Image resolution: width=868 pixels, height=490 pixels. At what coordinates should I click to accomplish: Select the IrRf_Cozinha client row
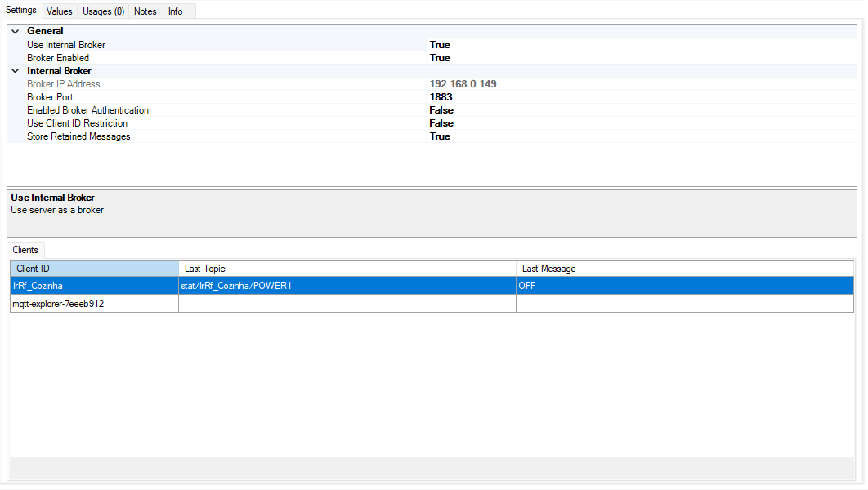coord(38,286)
